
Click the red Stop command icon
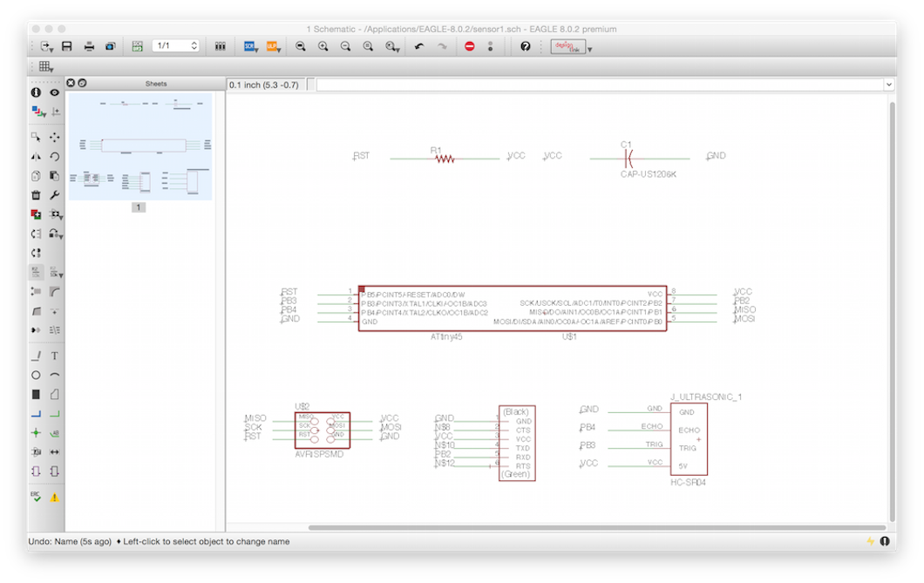(x=470, y=46)
